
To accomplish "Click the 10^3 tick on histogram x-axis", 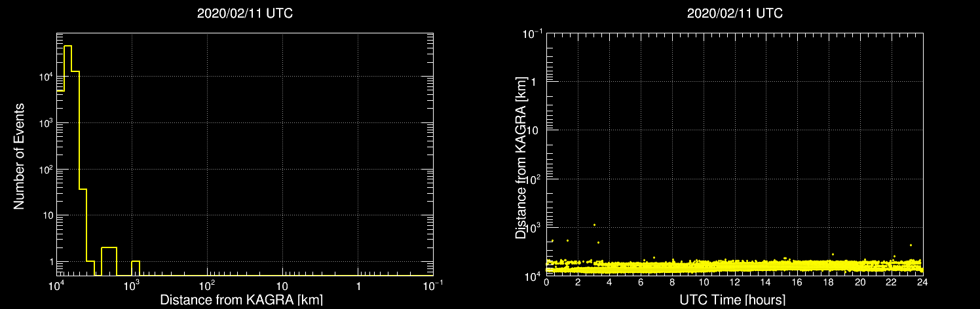I will coord(132,285).
